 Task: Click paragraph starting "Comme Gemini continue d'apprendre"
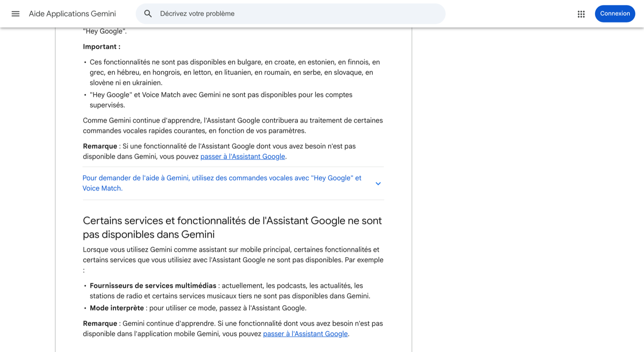point(233,126)
